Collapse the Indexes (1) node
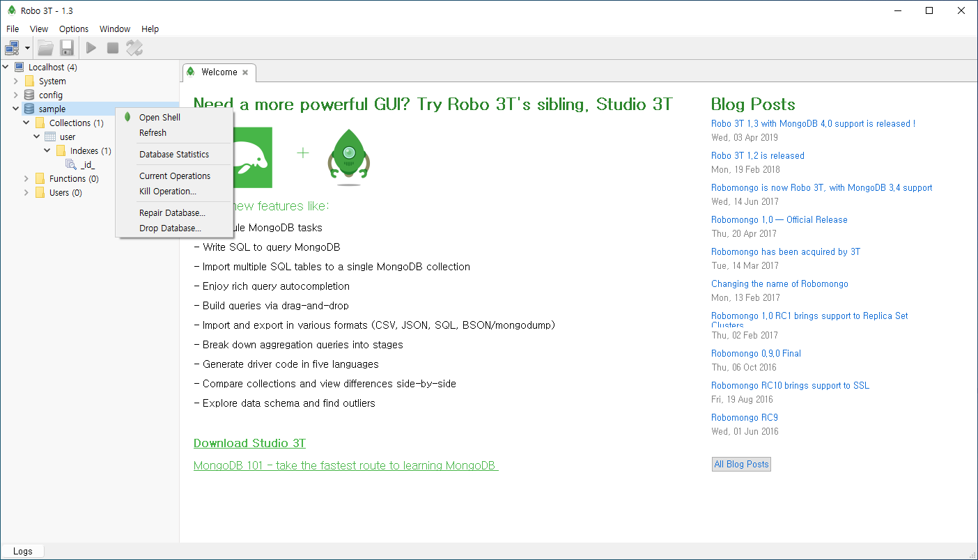Screen dimensions: 978x560 coord(47,150)
